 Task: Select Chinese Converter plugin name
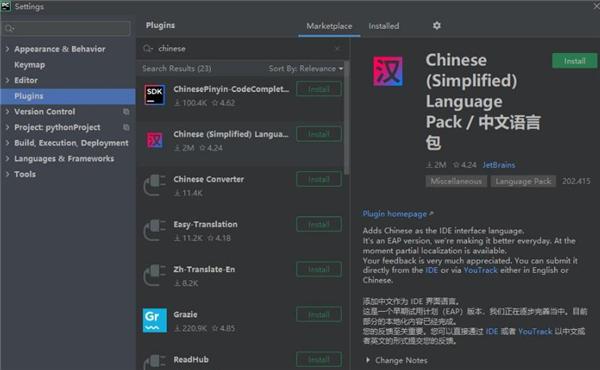209,179
